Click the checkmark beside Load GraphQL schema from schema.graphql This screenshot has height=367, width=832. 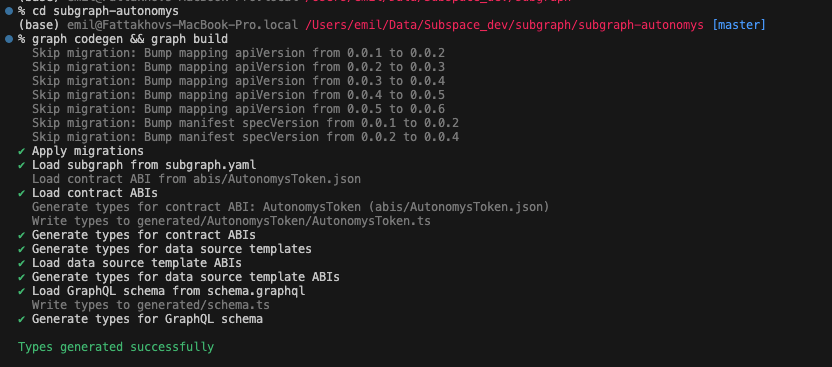[x=22, y=291]
